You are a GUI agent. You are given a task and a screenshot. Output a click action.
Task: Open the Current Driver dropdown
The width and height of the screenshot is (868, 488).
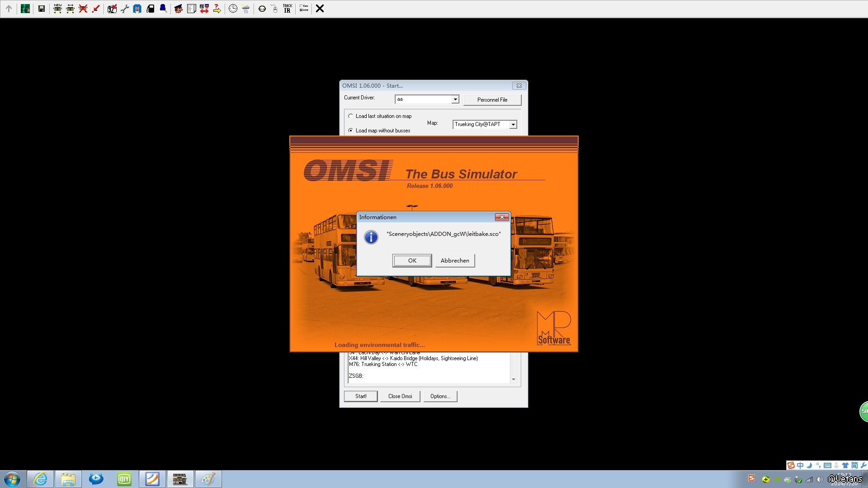point(455,99)
